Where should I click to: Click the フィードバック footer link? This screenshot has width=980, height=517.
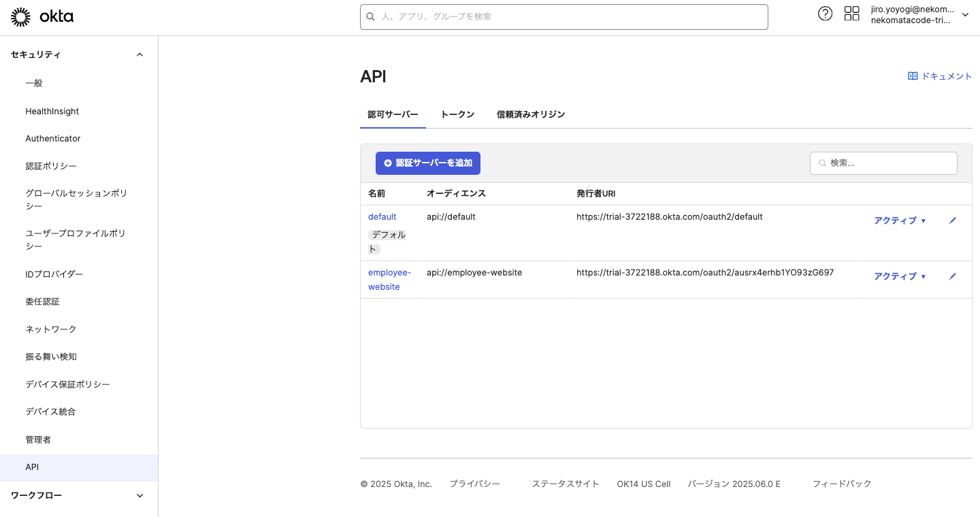pyautogui.click(x=841, y=484)
